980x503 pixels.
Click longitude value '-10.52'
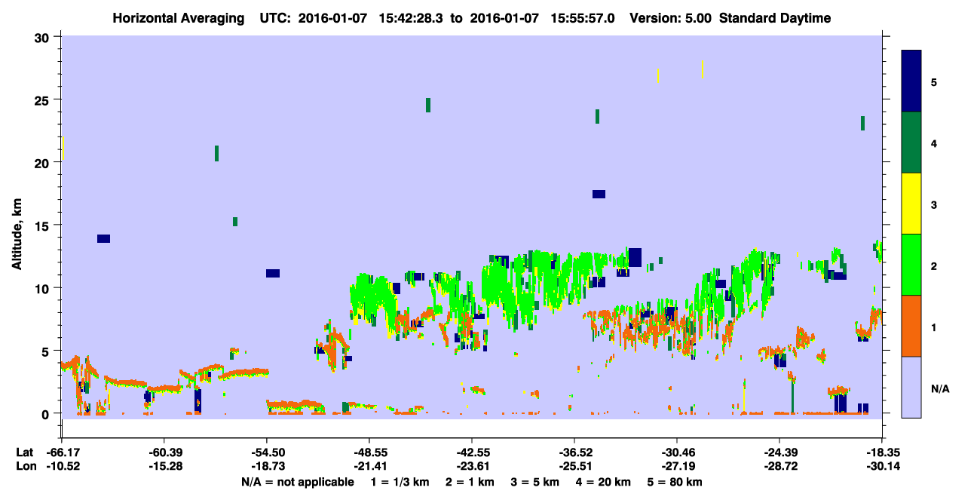[x=62, y=466]
